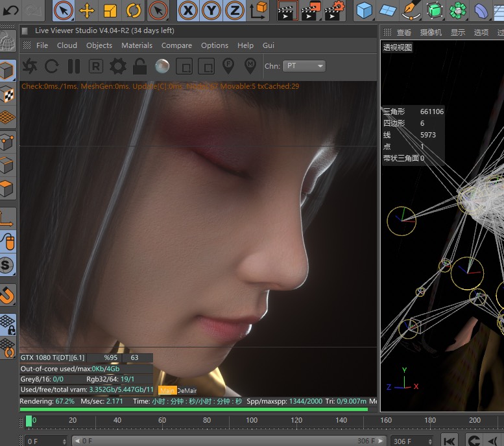The image size is (504, 446).
Task: Click Viewport Solo S icon
Action: tap(7, 265)
